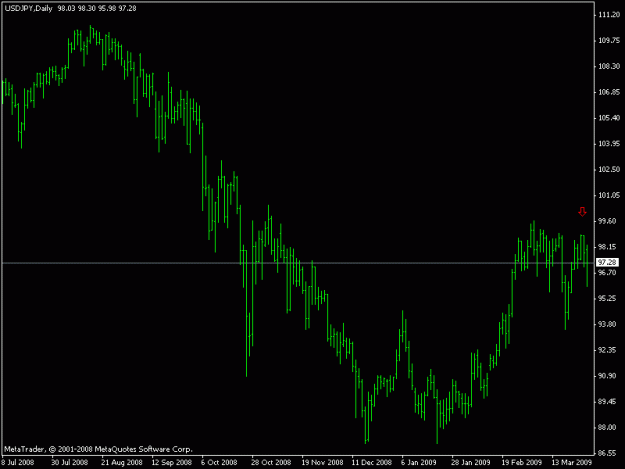Click the 99.60 price scale label
625x469 pixels.
(607, 221)
